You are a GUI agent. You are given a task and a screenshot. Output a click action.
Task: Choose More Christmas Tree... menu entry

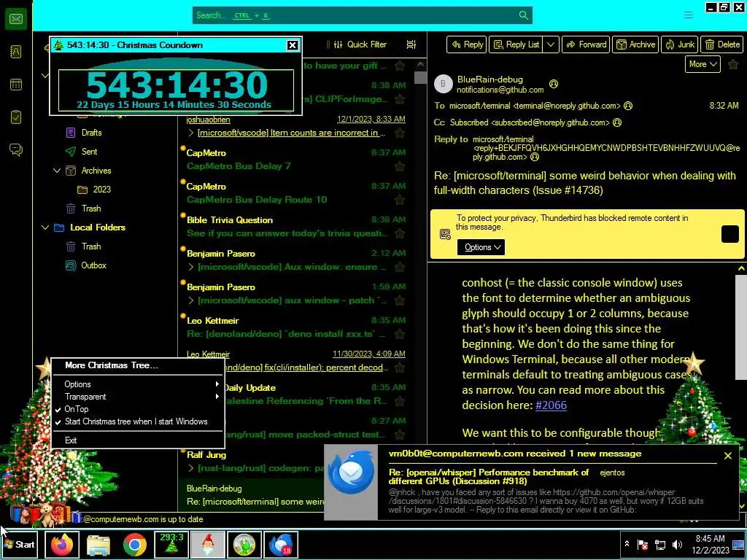pyautogui.click(x=137, y=365)
